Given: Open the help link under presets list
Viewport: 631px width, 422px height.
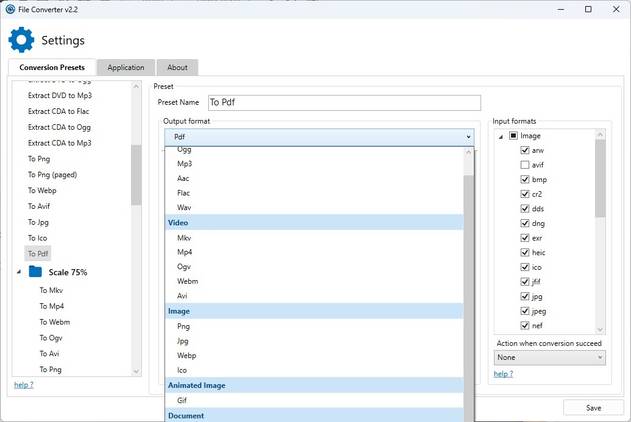Looking at the screenshot, I should [x=24, y=385].
